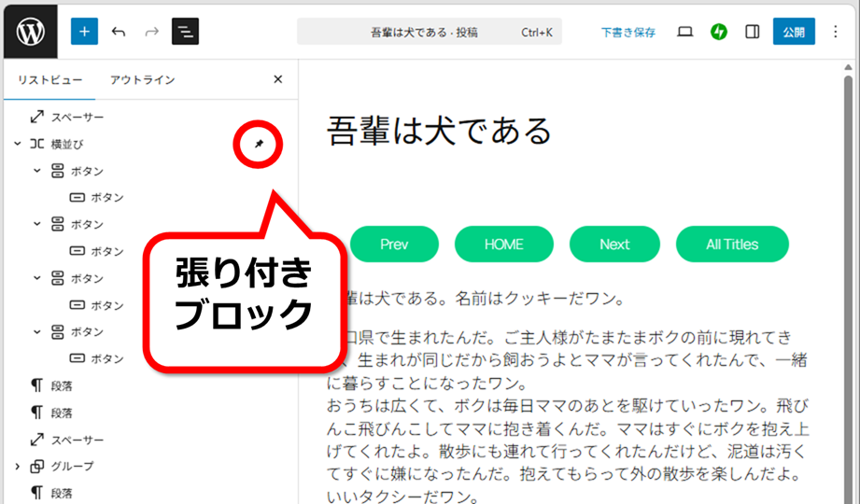Image resolution: width=860 pixels, height=504 pixels.
Task: Click the WordPress logo icon
Action: click(x=30, y=31)
